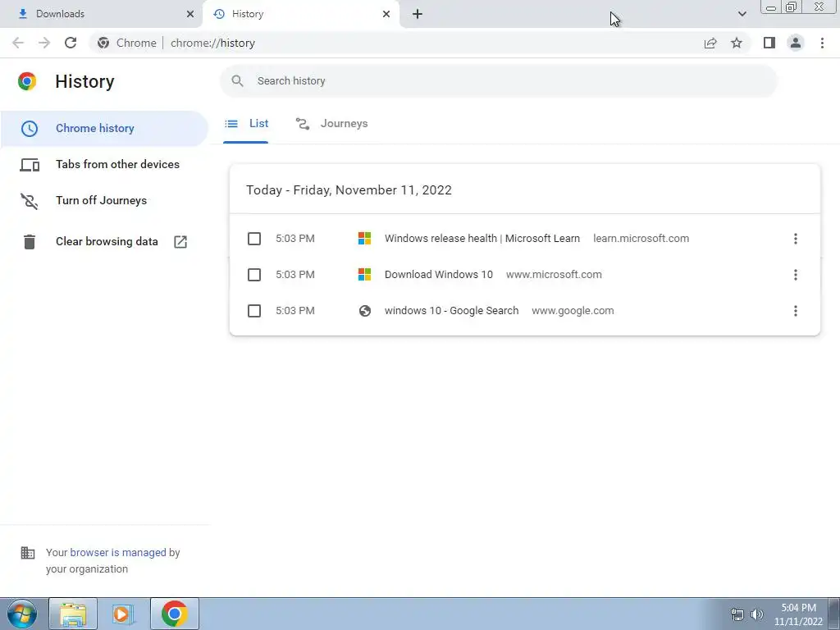Open the Download Windows 10 history link
840x630 pixels.
point(439,274)
